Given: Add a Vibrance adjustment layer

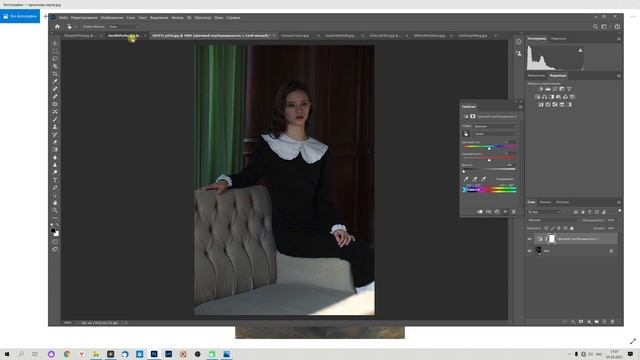Looking at the screenshot, I should tap(569, 89).
